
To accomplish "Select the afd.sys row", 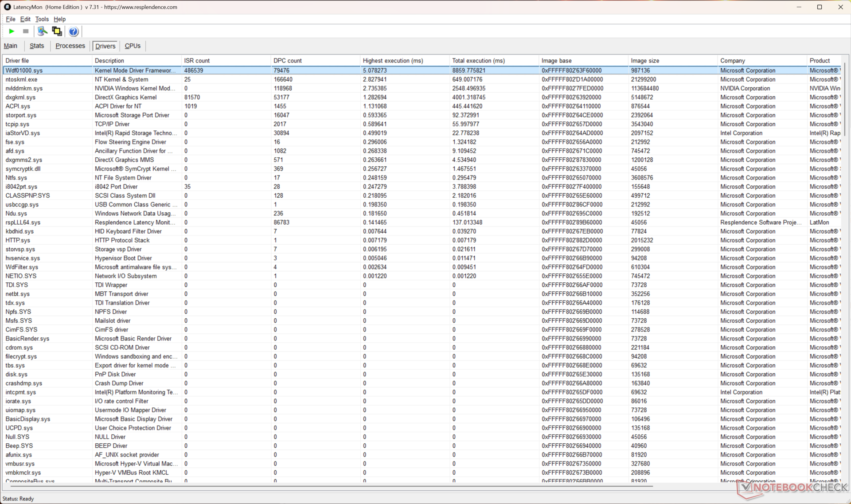I will coord(422,151).
